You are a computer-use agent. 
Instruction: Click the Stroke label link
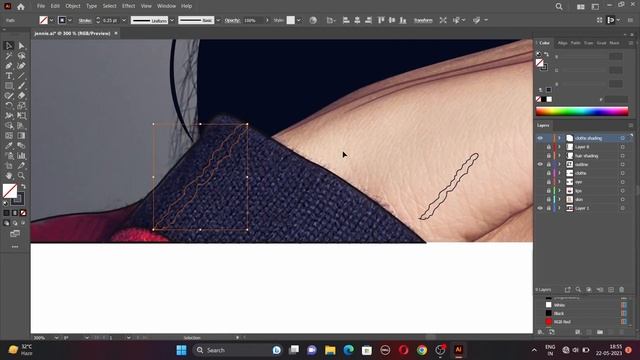(85, 20)
